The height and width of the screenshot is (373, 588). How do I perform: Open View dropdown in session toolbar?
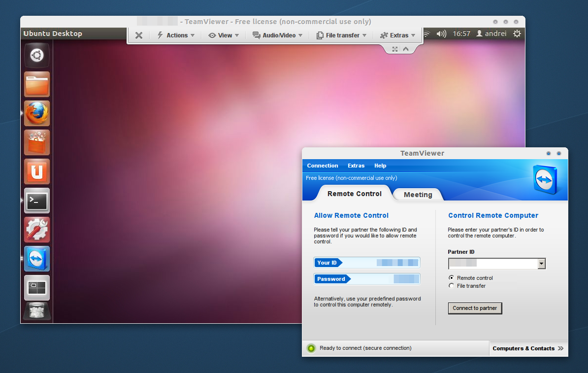224,35
